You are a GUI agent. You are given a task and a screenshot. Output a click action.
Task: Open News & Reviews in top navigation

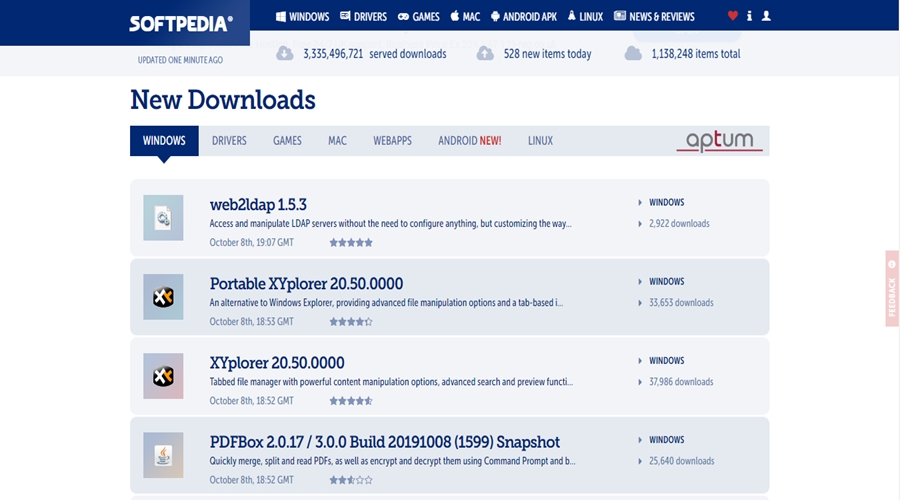coord(654,17)
